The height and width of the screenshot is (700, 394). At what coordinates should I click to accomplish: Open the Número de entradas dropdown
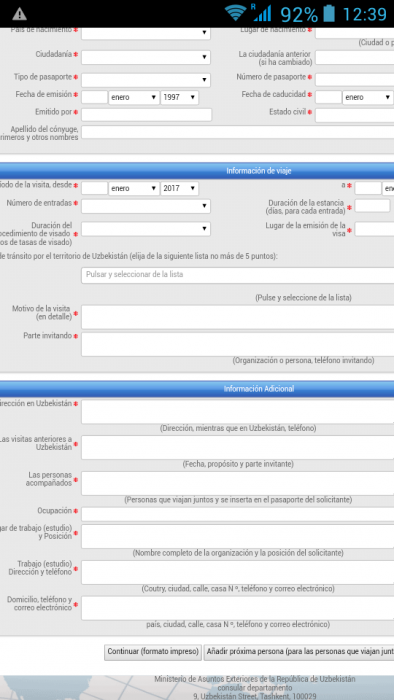click(146, 206)
